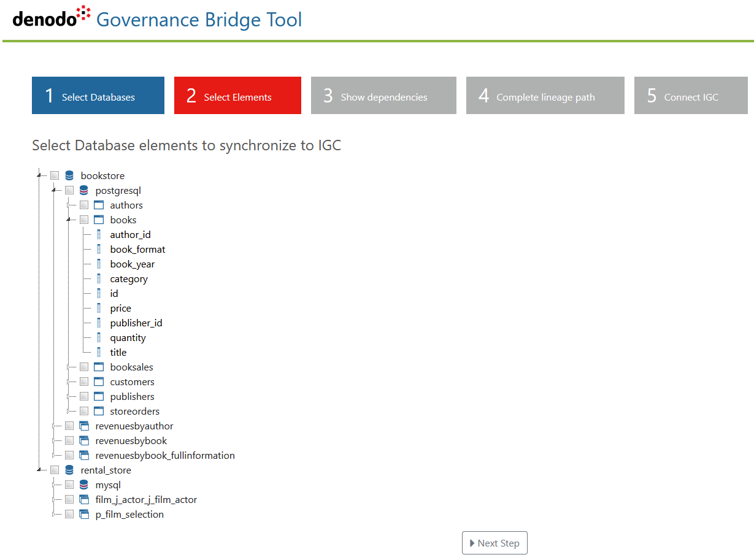Tick the p_film_selection checkbox
Screen dimensions: 754x560
pos(69,515)
